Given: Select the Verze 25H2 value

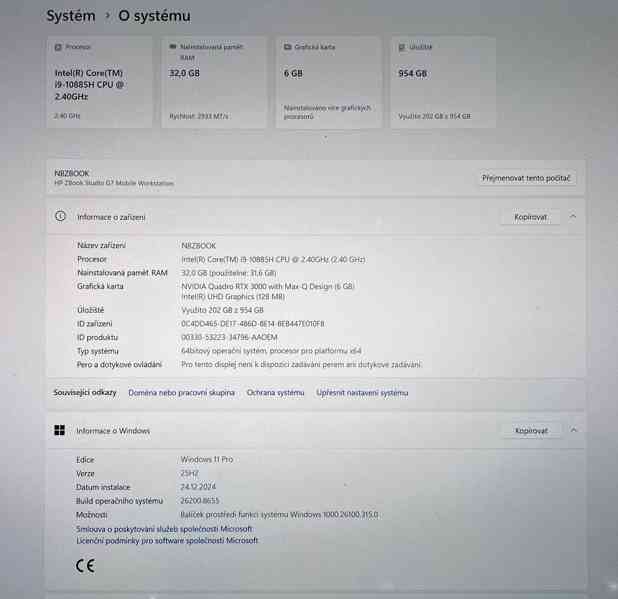Looking at the screenshot, I should click(190, 473).
